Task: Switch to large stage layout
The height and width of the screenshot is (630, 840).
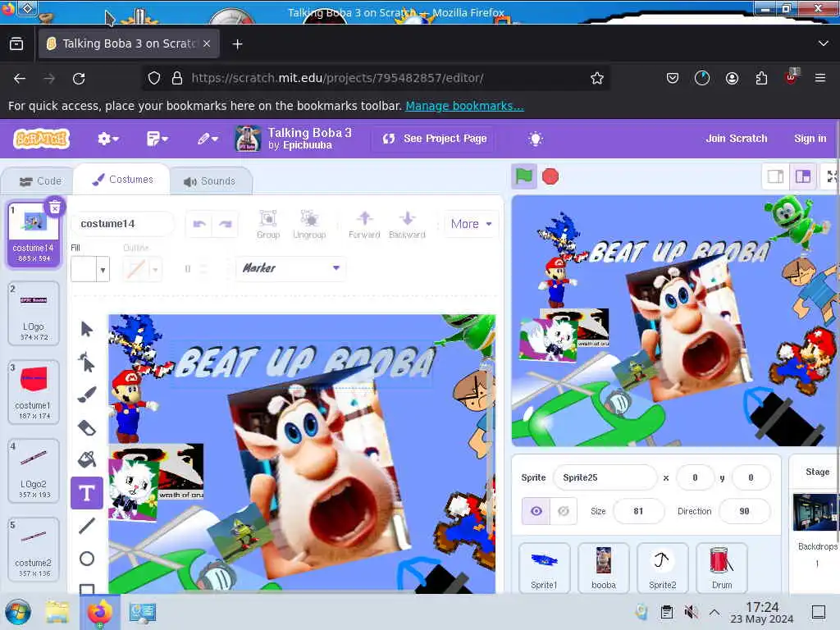Action: coord(802,176)
